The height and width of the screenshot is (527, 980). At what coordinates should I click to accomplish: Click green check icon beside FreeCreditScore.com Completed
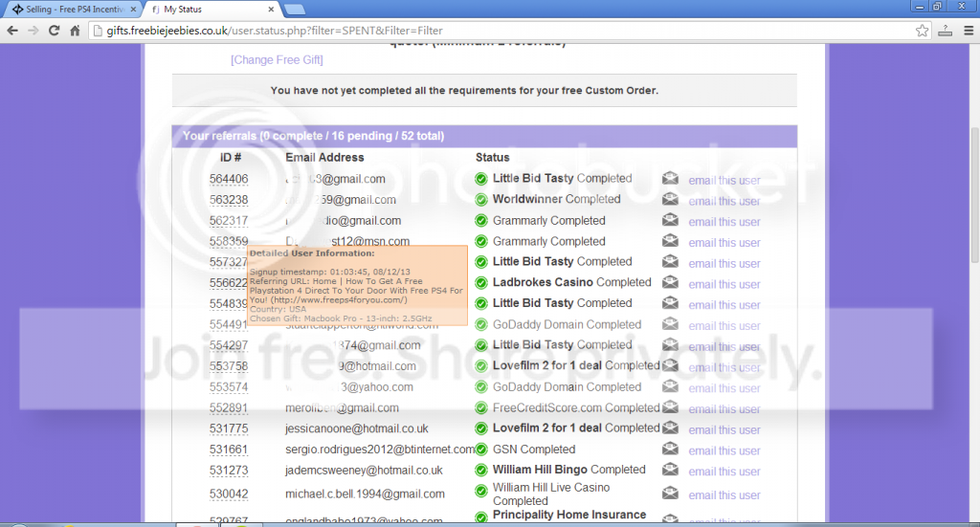click(481, 408)
